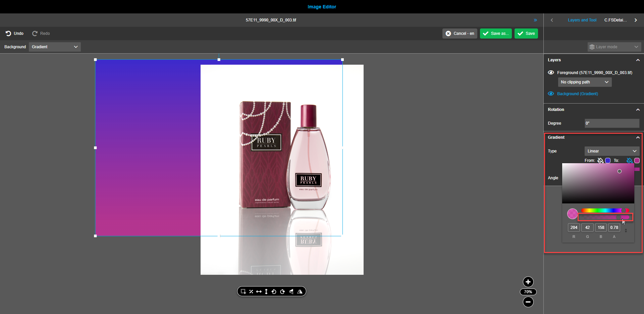
Task: Collapse the Gradient section
Action: point(638,137)
